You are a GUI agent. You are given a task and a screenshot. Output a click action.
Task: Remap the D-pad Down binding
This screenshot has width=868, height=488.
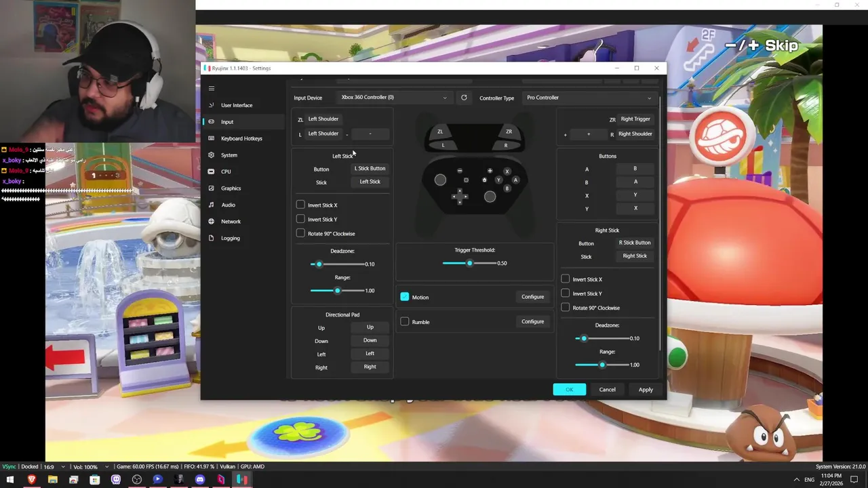pyautogui.click(x=370, y=340)
